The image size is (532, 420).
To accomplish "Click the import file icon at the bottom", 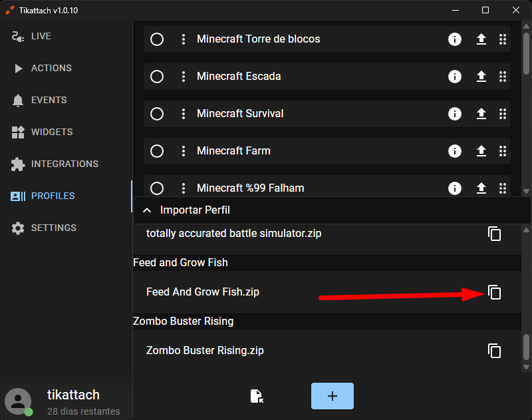I will tap(257, 396).
